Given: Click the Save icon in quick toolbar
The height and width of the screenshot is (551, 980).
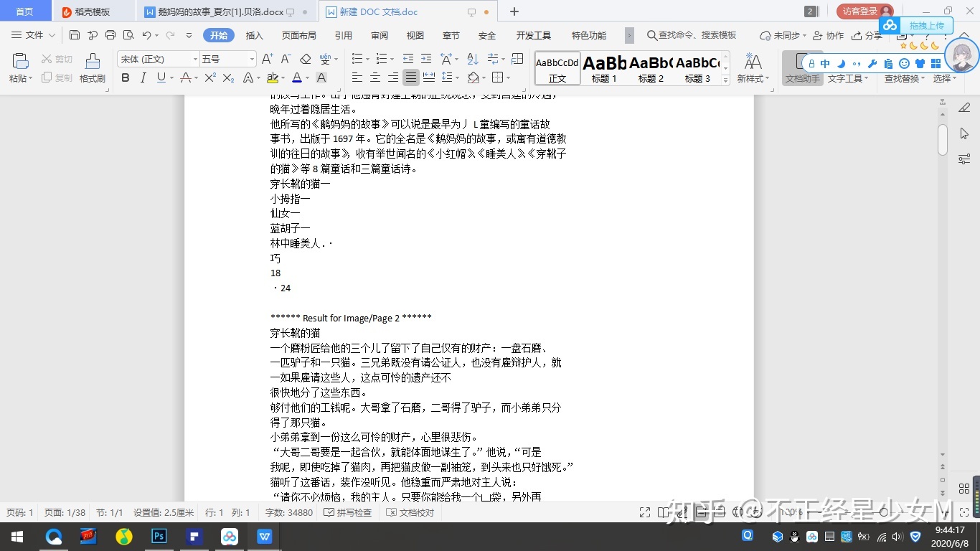Looking at the screenshot, I should pos(75,35).
